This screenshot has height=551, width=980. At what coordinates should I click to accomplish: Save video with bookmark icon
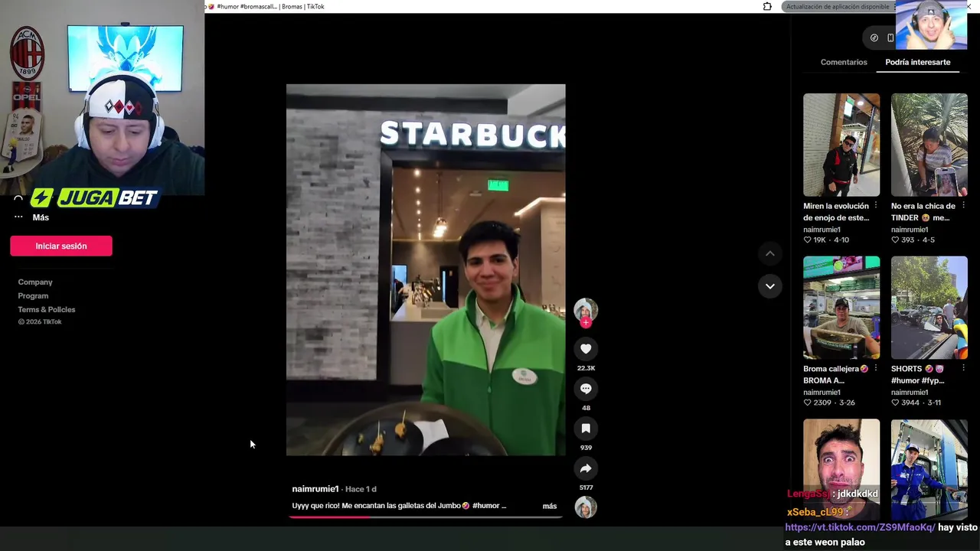[x=586, y=429]
